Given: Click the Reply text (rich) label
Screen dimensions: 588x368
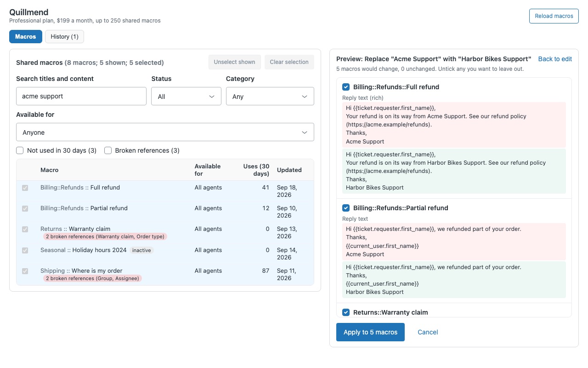Looking at the screenshot, I should [x=363, y=98].
